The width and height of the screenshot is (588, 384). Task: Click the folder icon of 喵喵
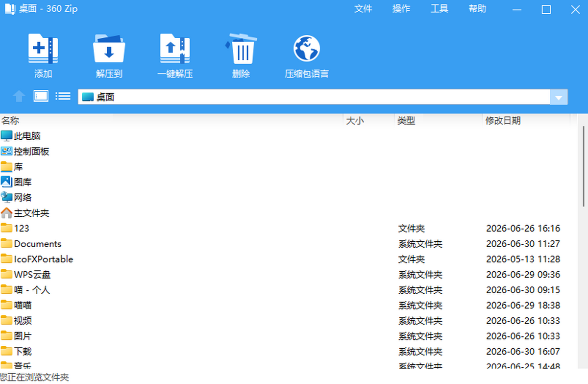point(6,305)
